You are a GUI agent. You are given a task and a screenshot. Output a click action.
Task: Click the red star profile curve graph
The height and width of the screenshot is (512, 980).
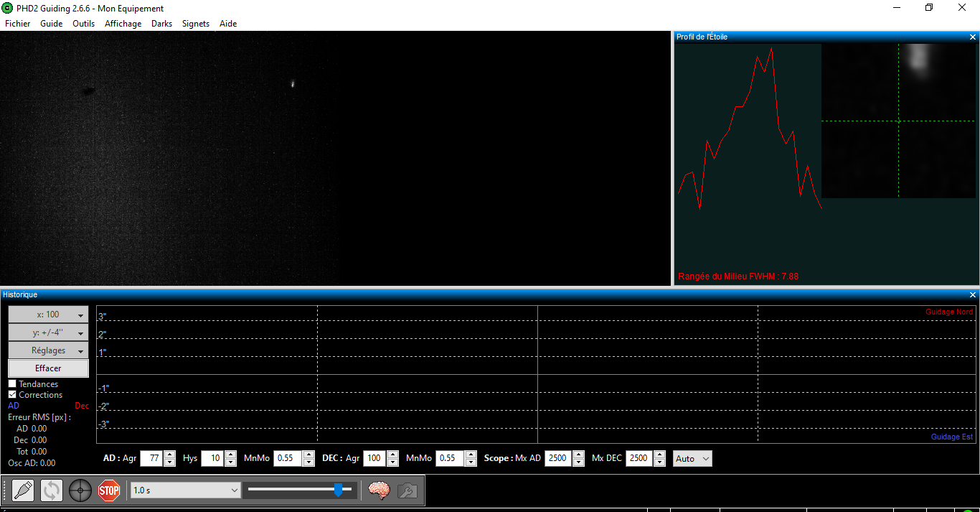[749, 128]
